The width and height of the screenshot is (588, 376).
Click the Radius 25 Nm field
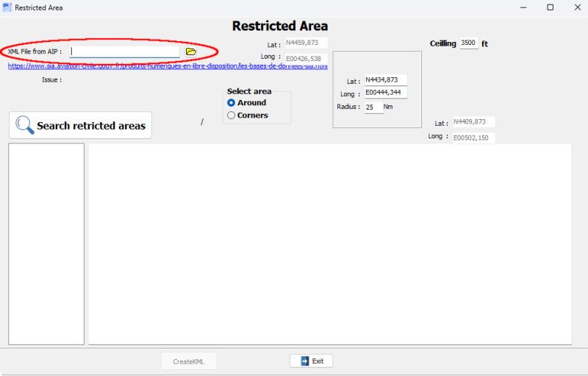[x=373, y=107]
